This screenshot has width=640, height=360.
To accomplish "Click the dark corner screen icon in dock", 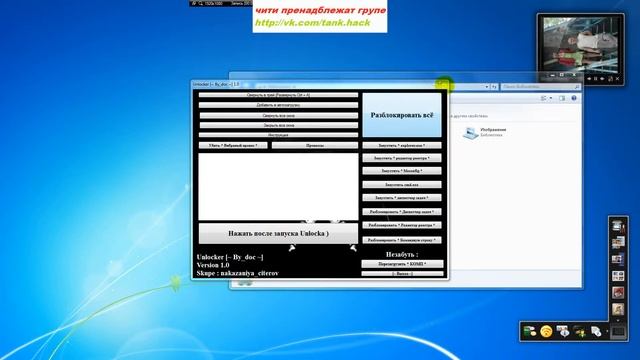I will (618, 331).
